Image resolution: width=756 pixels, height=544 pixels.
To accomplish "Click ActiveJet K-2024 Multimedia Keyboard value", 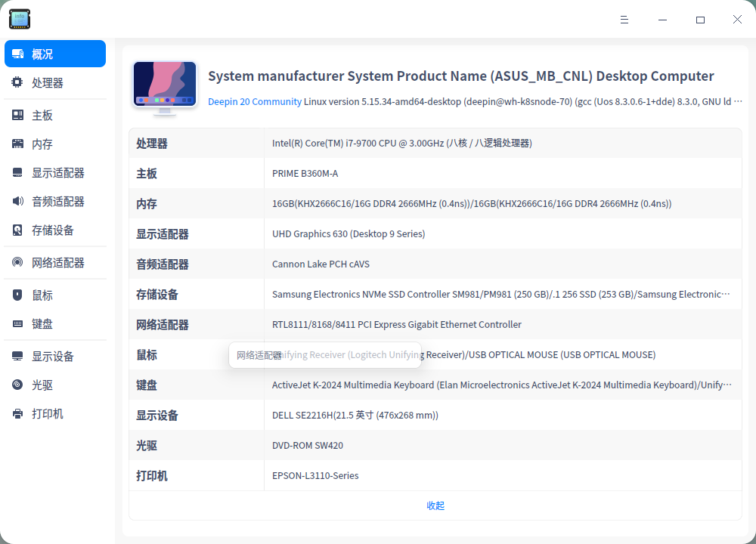I will pos(501,385).
